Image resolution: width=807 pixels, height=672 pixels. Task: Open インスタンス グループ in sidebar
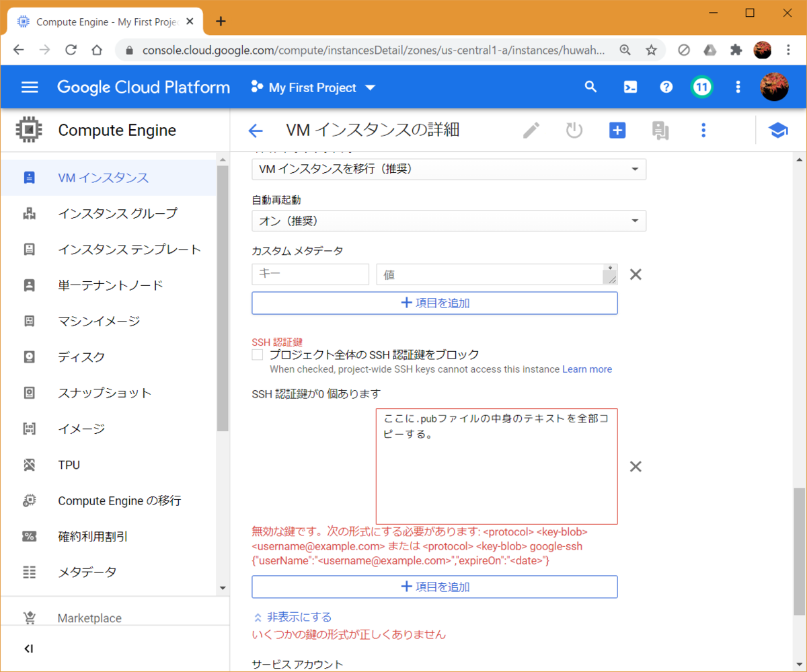(108, 213)
